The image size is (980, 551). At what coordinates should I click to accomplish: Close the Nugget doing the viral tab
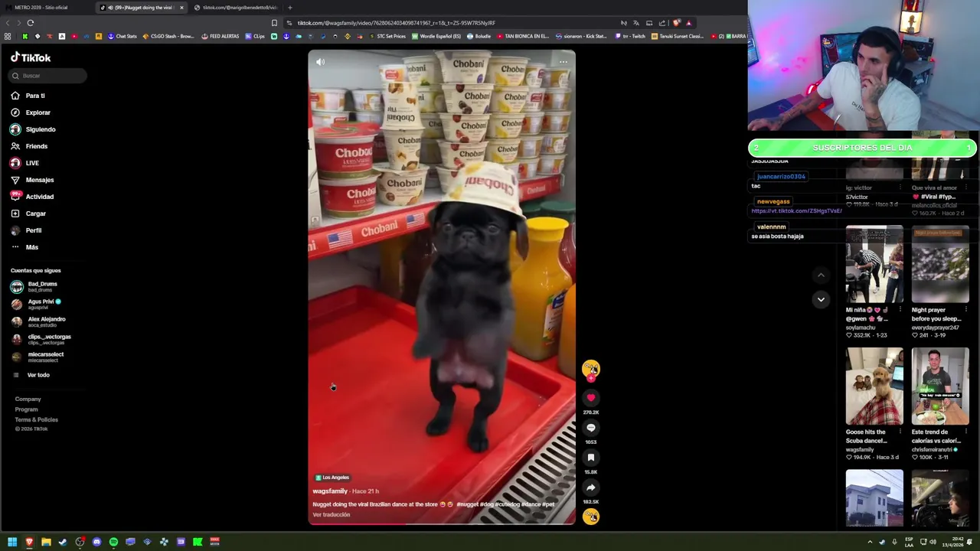click(181, 8)
